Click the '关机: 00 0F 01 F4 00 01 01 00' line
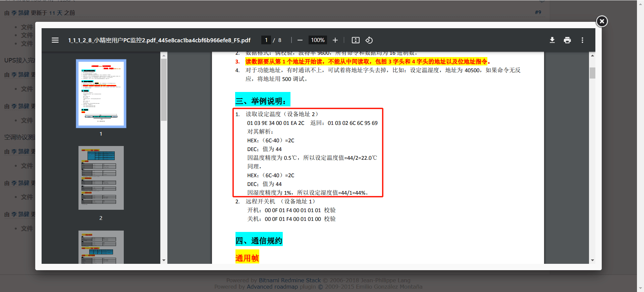Image resolution: width=644 pixels, height=292 pixels. click(x=291, y=219)
